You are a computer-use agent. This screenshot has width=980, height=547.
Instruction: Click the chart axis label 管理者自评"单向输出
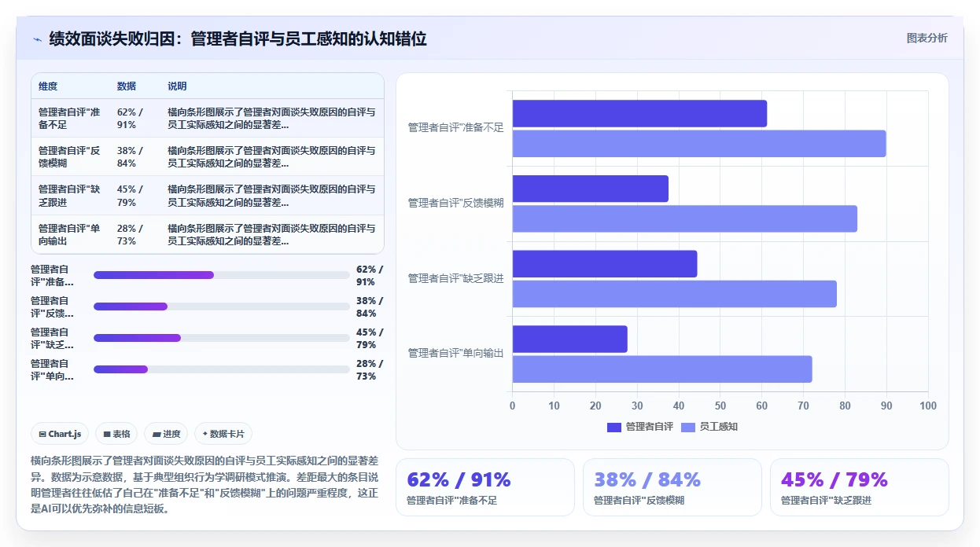pyautogui.click(x=455, y=354)
